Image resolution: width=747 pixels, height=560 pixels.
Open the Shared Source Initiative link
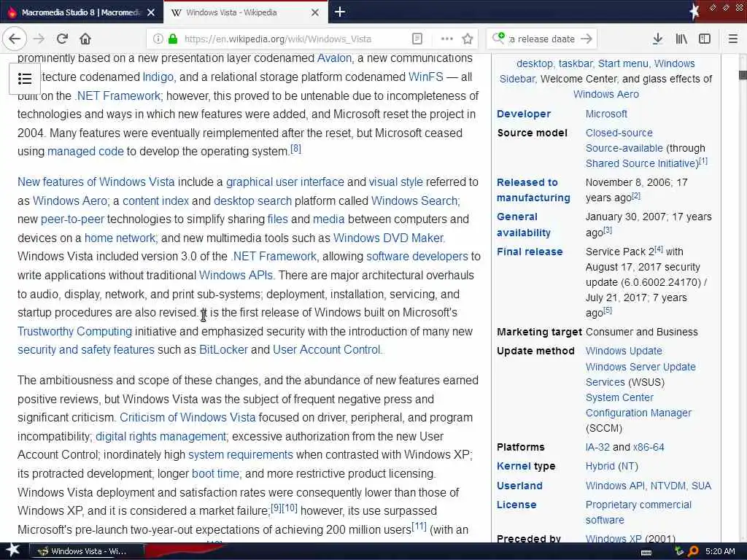pyautogui.click(x=642, y=163)
